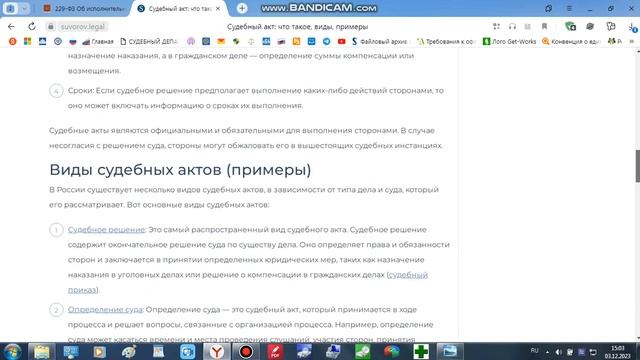Click the grey globe extension icon
The height and width of the screenshot is (360, 640).
tap(590, 27)
